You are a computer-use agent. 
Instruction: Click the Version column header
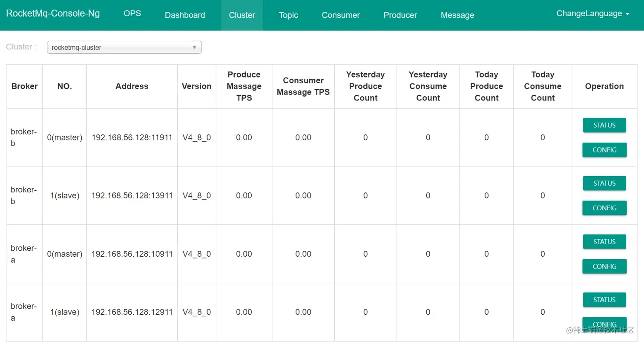197,86
